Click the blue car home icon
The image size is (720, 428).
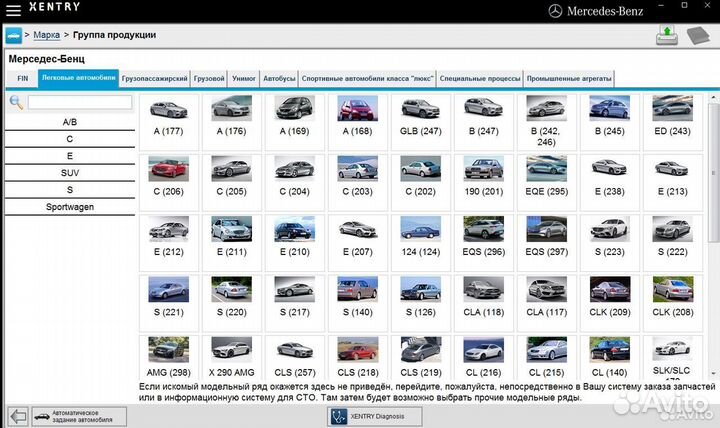14,35
